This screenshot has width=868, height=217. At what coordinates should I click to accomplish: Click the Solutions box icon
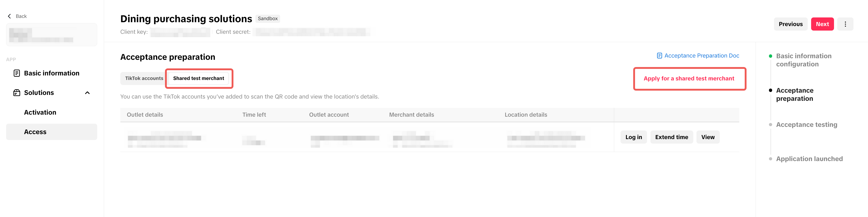pyautogui.click(x=17, y=93)
